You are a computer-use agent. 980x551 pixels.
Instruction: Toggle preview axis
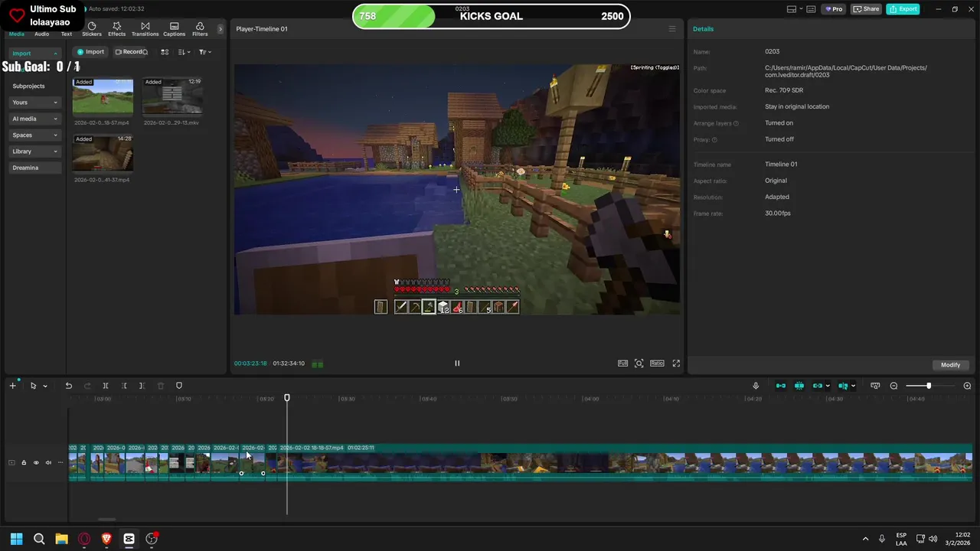(843, 386)
